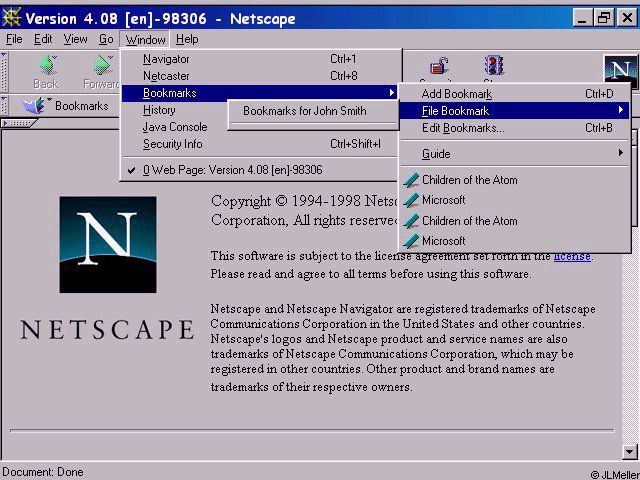640x480 pixels.
Task: Collapse the navigation toolbar handle
Action: (4, 72)
